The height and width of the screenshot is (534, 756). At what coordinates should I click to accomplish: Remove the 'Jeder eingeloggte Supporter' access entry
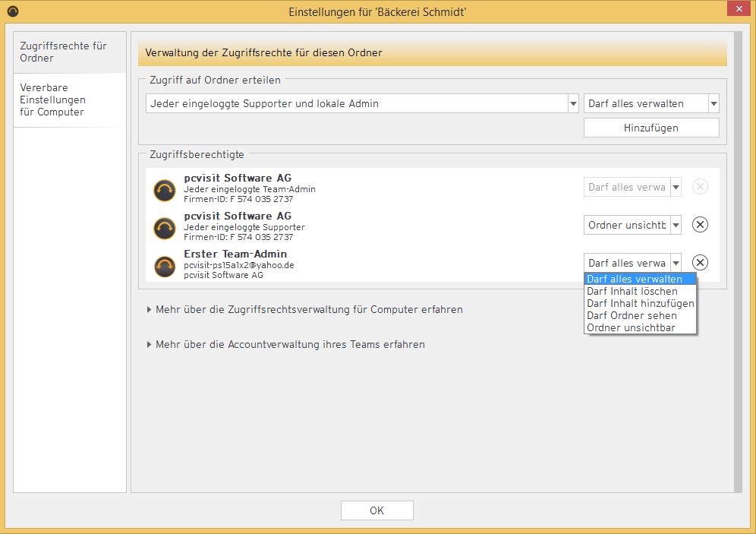point(701,225)
